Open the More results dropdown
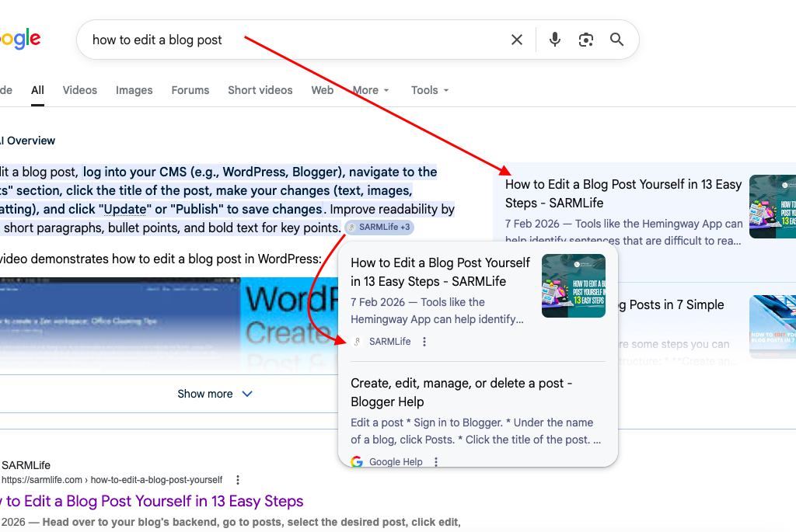 point(371,90)
